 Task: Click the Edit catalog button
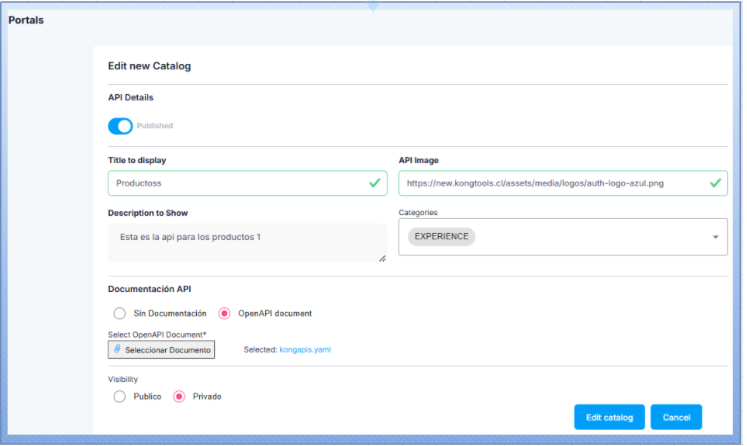608,417
